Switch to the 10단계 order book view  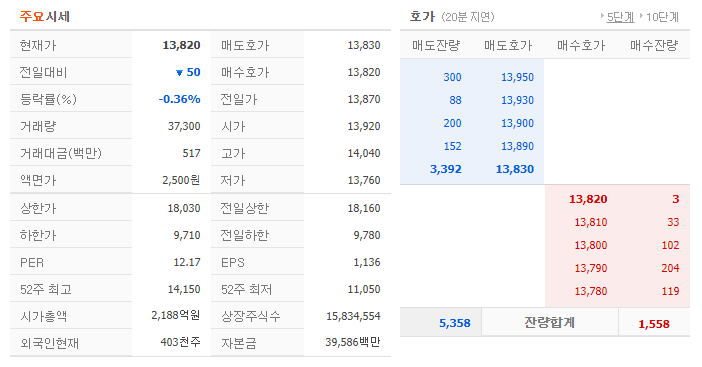tap(662, 17)
